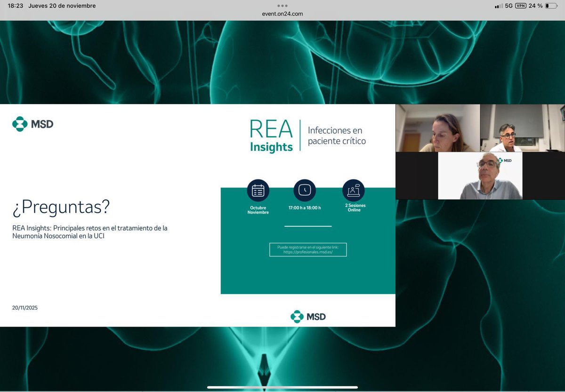The height and width of the screenshot is (392, 565).
Task: Open the profesionales.msd.es registration link
Action: 308,249
